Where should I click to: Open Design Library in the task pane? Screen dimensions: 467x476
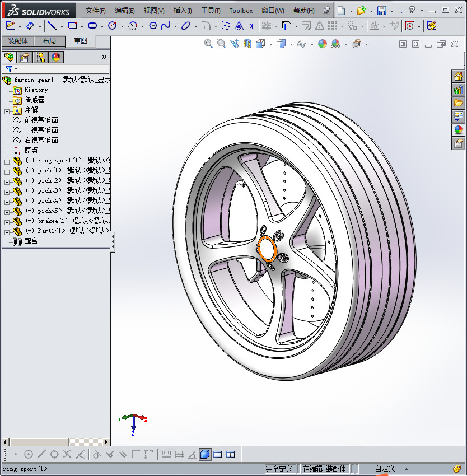pos(458,90)
